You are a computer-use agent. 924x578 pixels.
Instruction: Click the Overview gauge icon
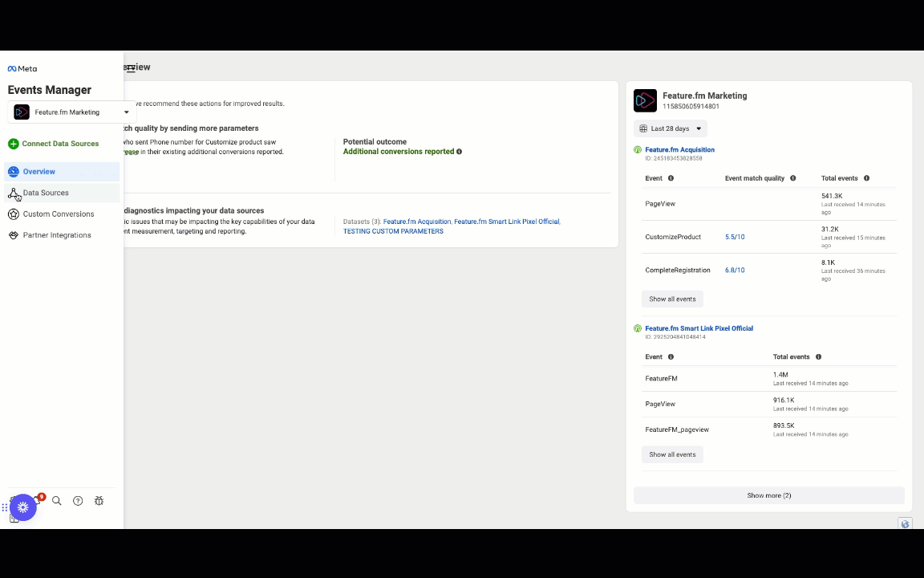(14, 172)
